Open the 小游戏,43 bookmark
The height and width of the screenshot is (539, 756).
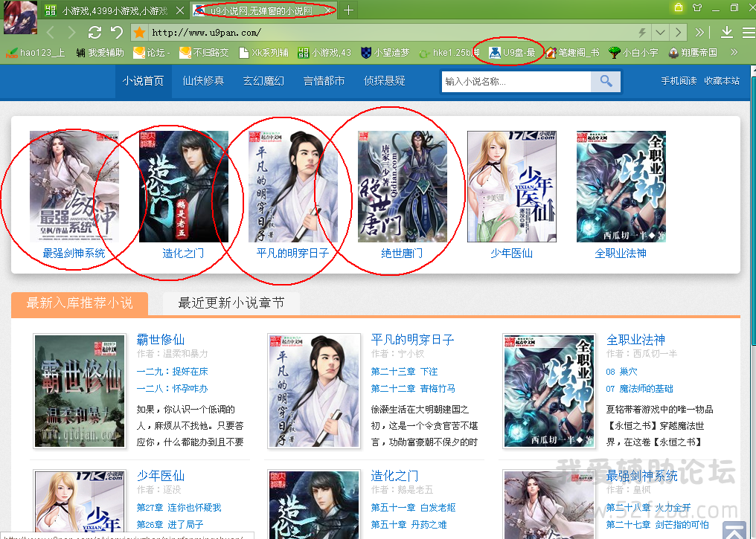pos(324,53)
